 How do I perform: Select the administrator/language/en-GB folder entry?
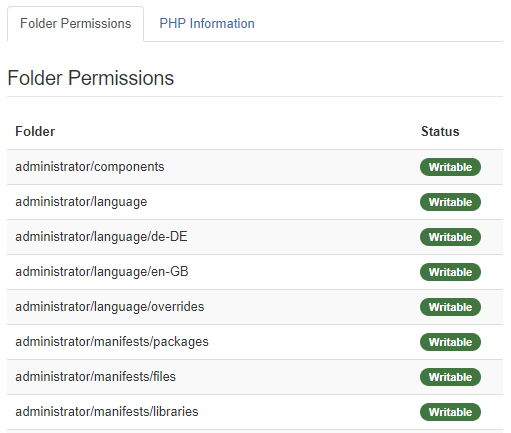(x=102, y=272)
